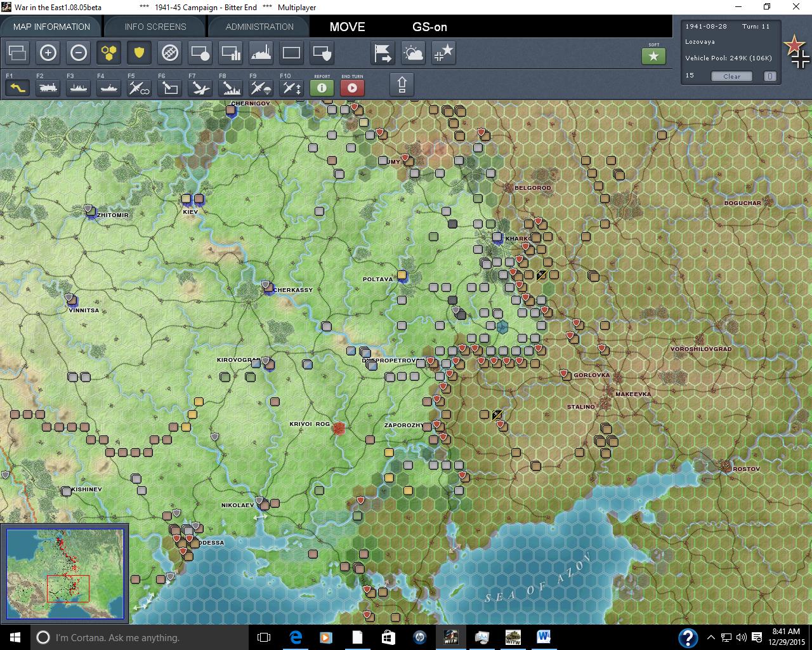Click the VOROSHILOVGRAD city label

pos(701,349)
